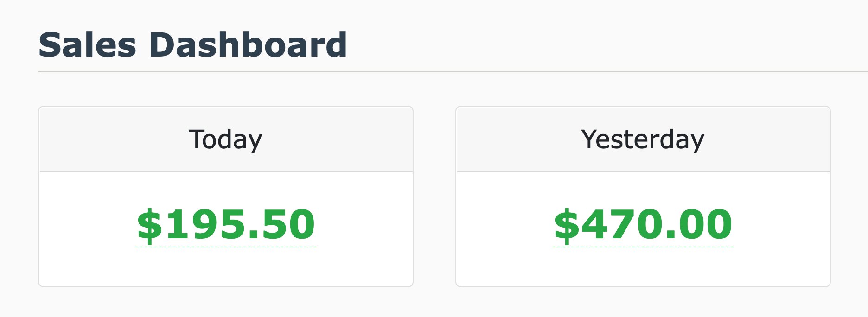Click the dollar sign in today's amount

149,225
